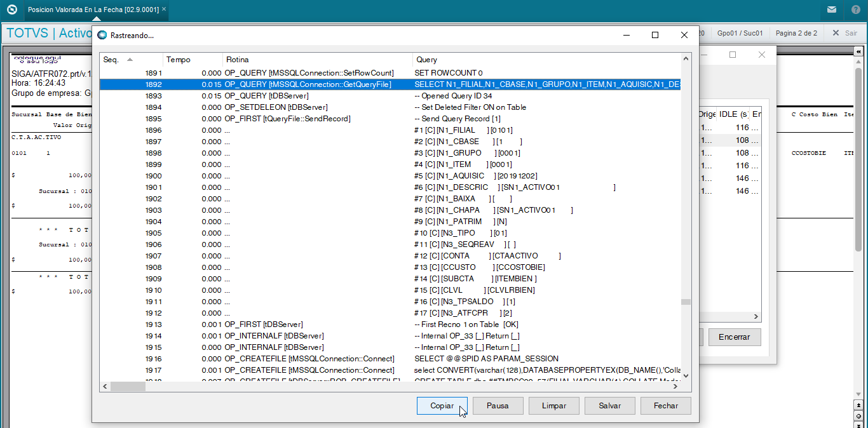Select row 1916 SELECT @@SPID AS PARAM_SESSION

(x=391, y=359)
